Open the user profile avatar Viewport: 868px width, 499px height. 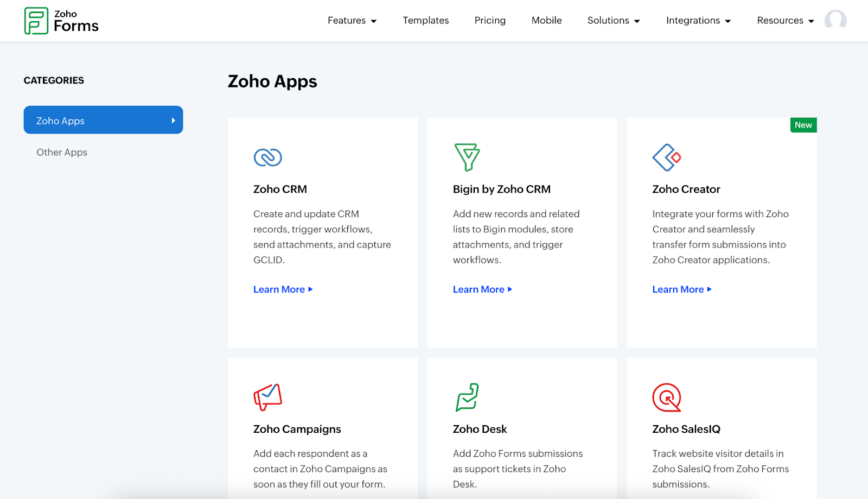click(835, 21)
